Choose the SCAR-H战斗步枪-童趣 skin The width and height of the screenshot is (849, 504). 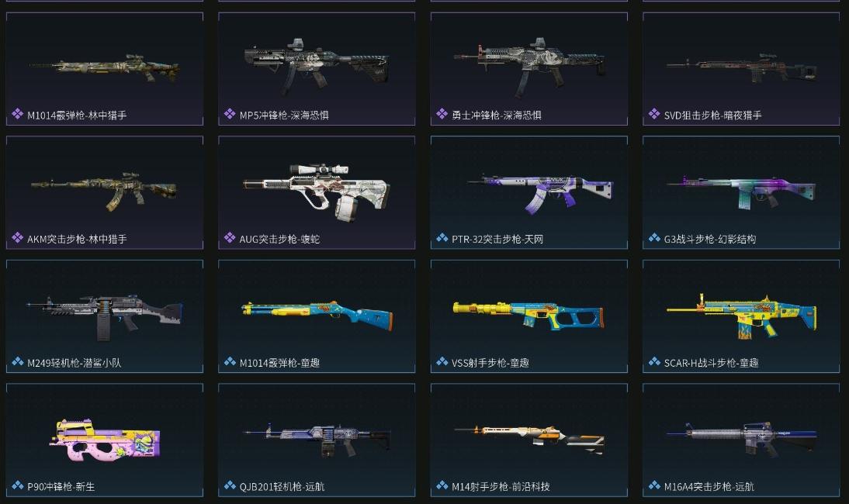[741, 316]
